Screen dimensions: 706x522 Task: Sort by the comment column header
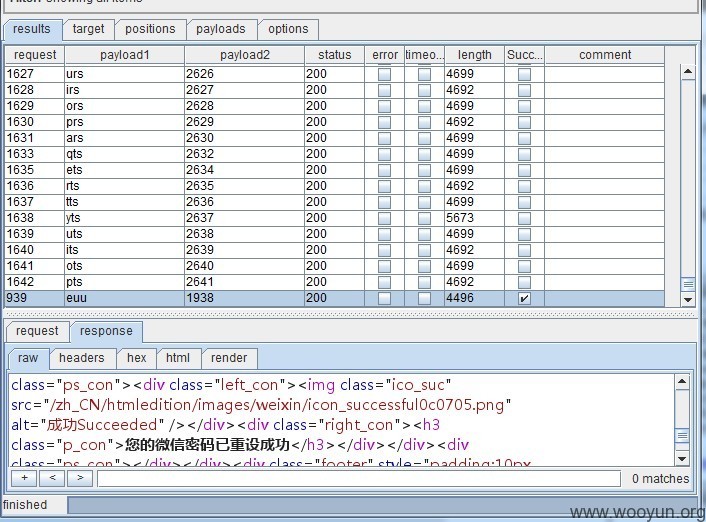click(605, 55)
